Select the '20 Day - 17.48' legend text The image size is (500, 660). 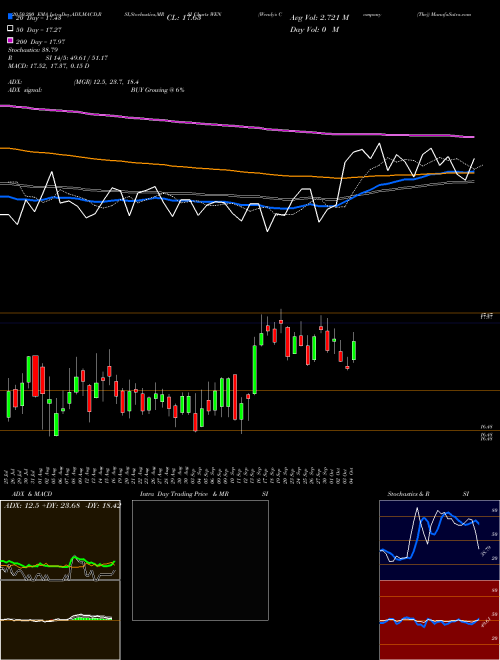pos(39,18)
